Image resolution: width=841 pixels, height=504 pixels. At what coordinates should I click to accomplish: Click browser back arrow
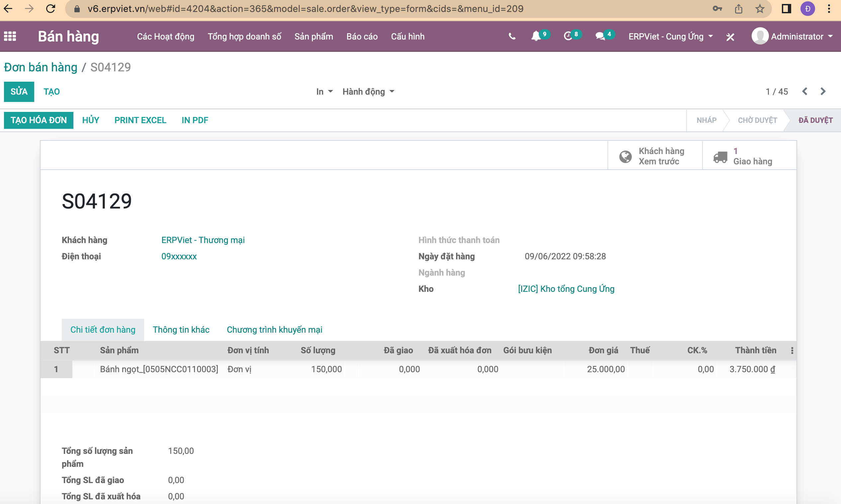8,9
